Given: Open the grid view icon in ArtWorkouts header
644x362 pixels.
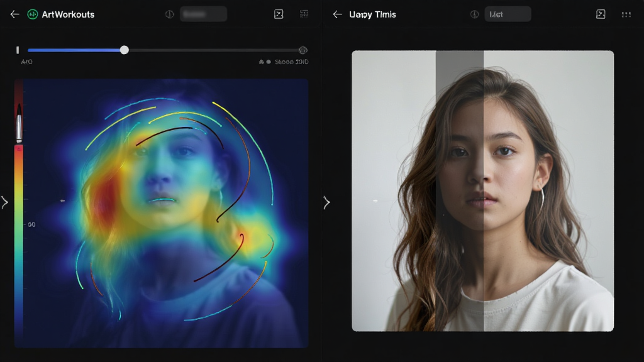Looking at the screenshot, I should [x=304, y=14].
